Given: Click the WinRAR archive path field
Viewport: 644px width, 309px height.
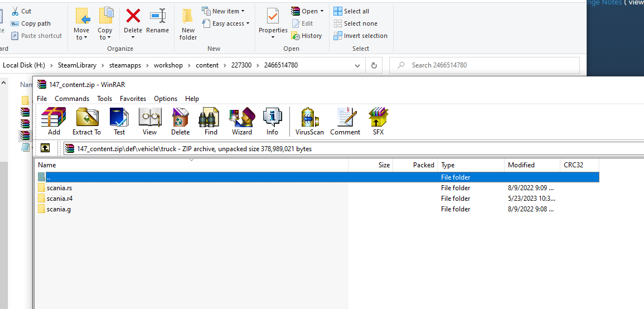Looking at the screenshot, I should [x=353, y=148].
